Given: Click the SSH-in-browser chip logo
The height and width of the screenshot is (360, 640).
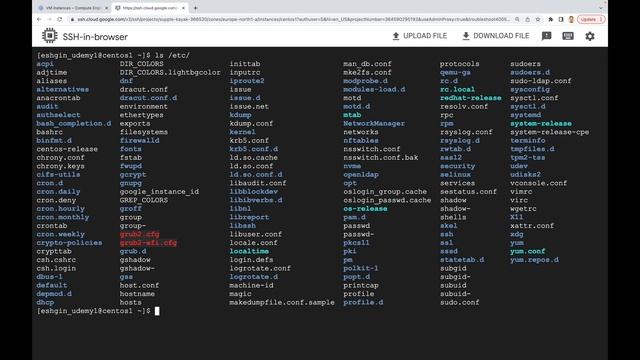Looking at the screenshot, I should pyautogui.click(x=50, y=36).
